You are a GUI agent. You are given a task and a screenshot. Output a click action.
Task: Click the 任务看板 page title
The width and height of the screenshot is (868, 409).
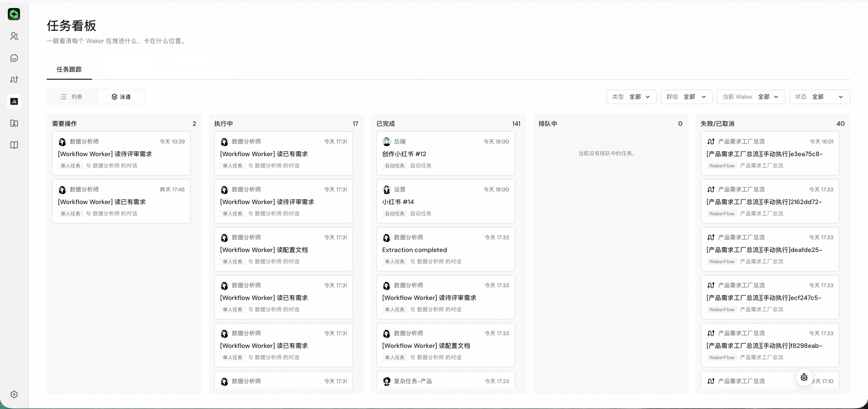pyautogui.click(x=71, y=26)
